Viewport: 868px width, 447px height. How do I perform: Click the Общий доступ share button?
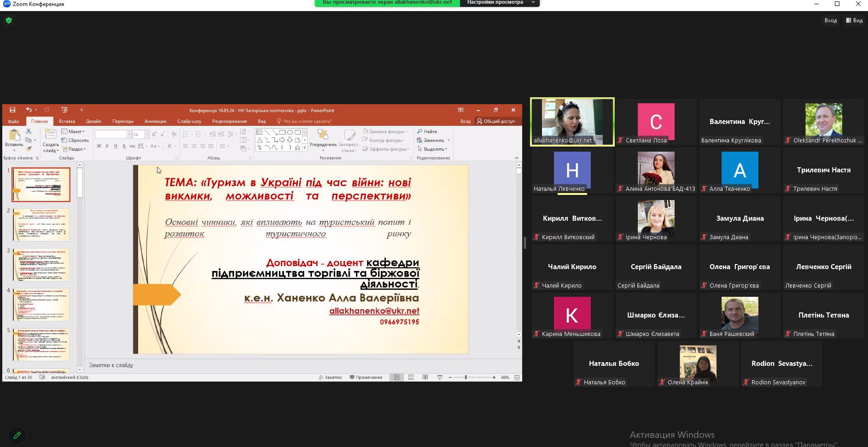point(495,121)
